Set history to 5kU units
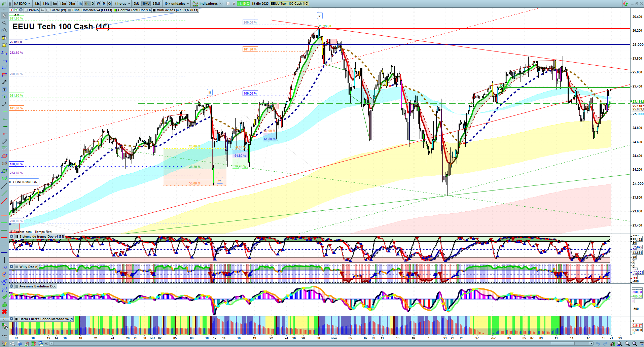Viewport: 644px width, 347px height. [136, 4]
